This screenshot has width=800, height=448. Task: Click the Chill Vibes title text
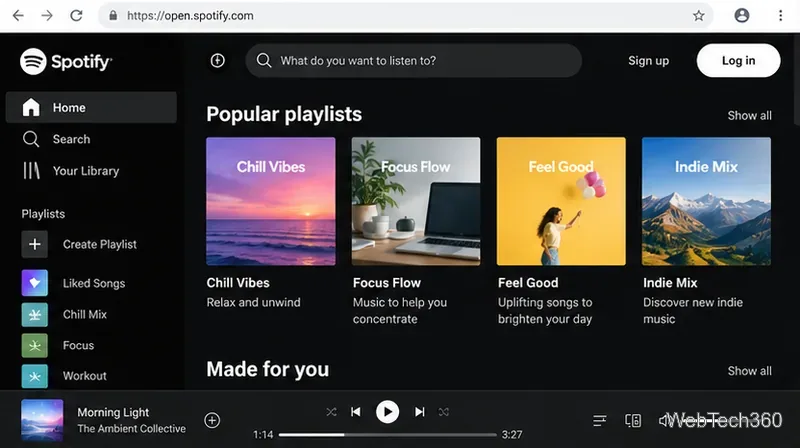238,283
